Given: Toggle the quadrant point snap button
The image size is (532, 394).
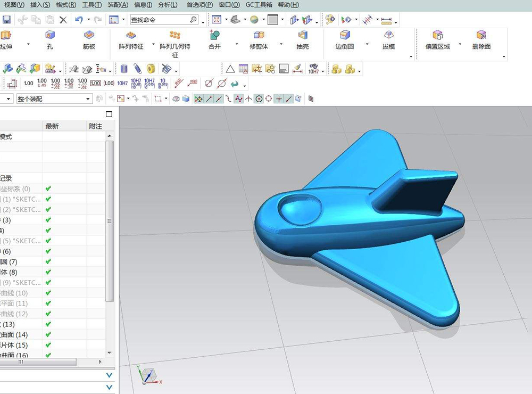Looking at the screenshot, I should (269, 99).
